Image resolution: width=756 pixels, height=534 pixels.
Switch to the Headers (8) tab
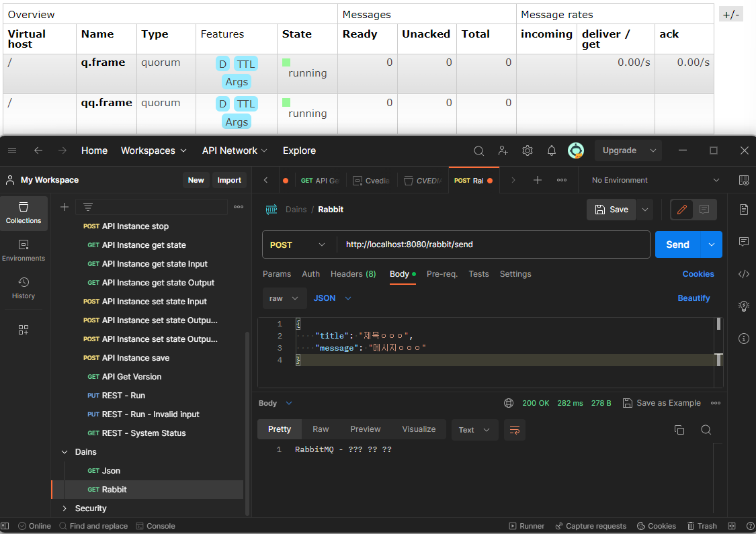(x=353, y=274)
